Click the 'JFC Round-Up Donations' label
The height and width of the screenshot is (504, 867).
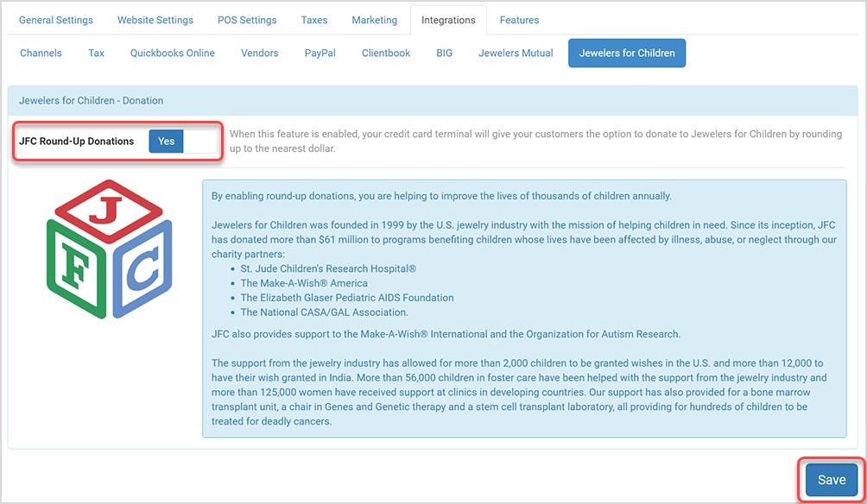(76, 142)
